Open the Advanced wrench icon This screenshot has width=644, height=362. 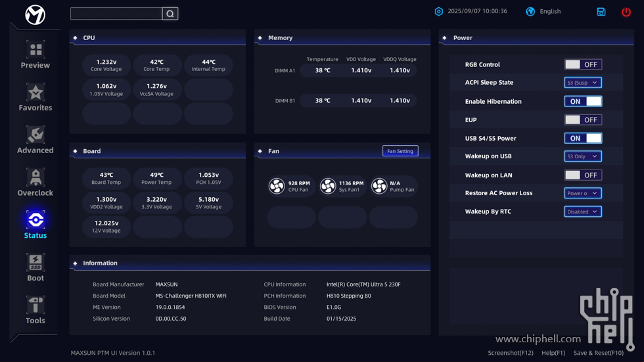click(x=35, y=135)
